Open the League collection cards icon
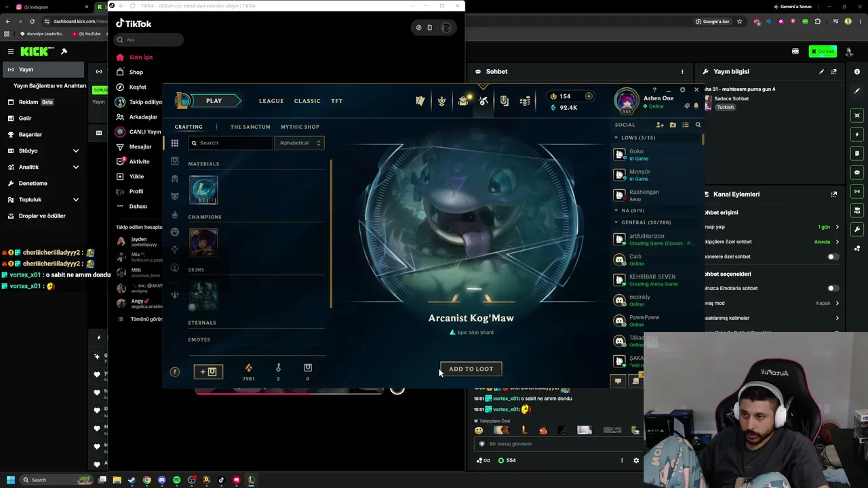This screenshot has height=488, width=868. tap(420, 101)
